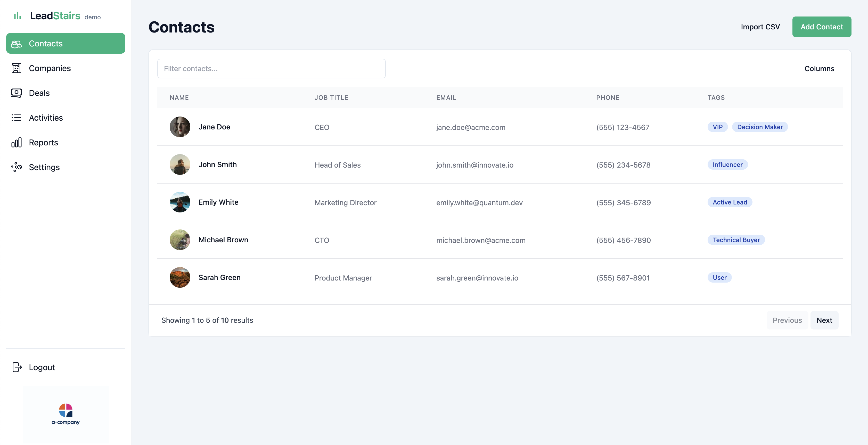Image resolution: width=868 pixels, height=445 pixels.
Task: Click Jane Doe's avatar photo
Action: point(180,127)
